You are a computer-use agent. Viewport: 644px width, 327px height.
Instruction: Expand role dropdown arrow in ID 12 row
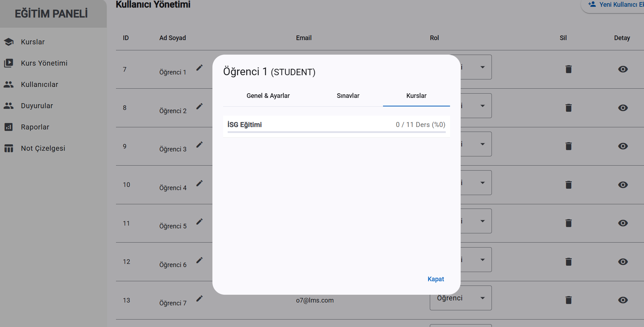(x=482, y=260)
